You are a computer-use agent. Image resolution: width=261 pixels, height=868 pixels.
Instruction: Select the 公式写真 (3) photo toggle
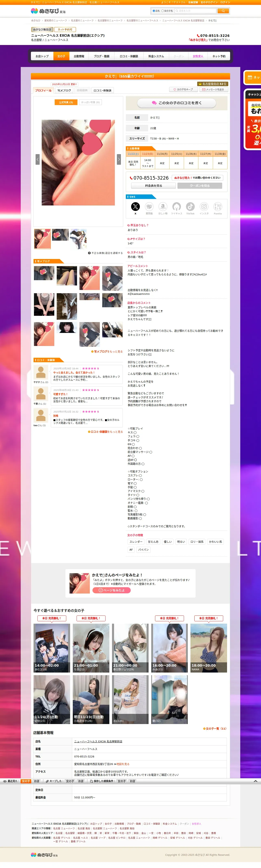(66, 102)
